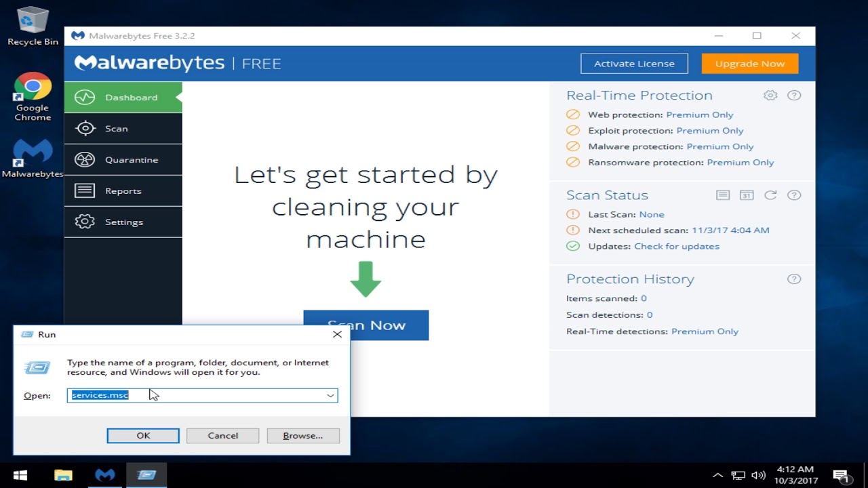Screen dimensions: 868x488
Task: Click Malware protection Premium Only link
Action: [x=720, y=146]
